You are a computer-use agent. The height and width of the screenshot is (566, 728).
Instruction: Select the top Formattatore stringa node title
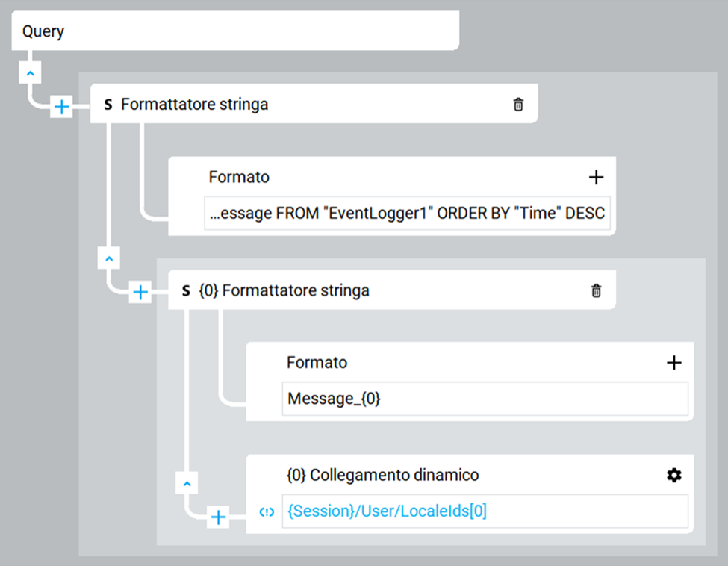click(x=194, y=105)
